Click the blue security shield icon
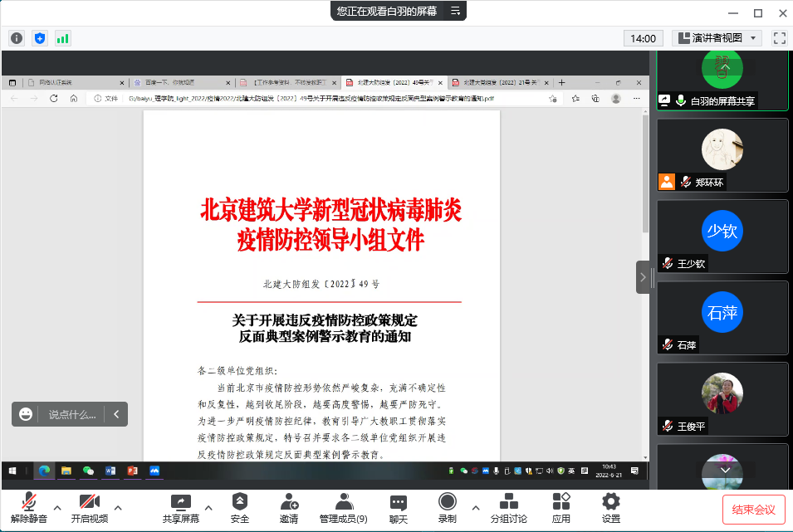The height and width of the screenshot is (532, 793). (40, 38)
